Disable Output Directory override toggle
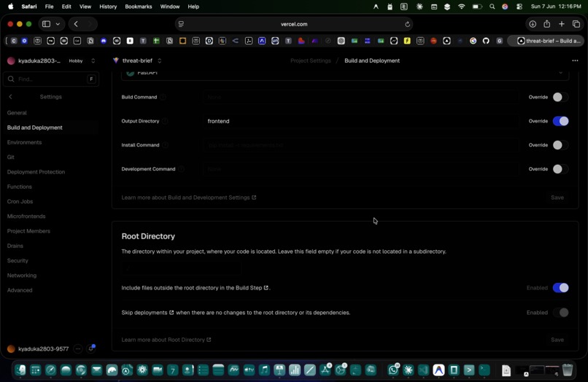This screenshot has width=588, height=382. [560, 121]
